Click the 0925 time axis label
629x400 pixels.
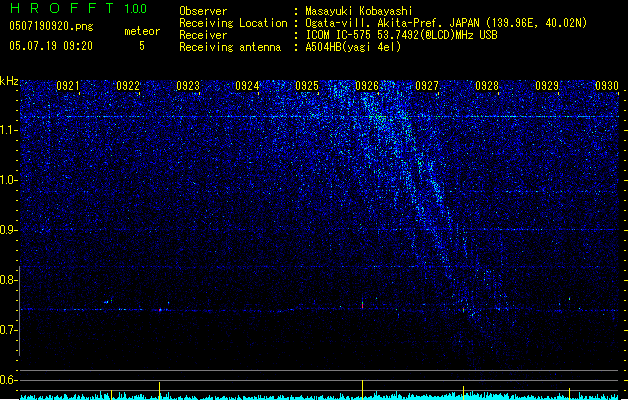tap(307, 86)
